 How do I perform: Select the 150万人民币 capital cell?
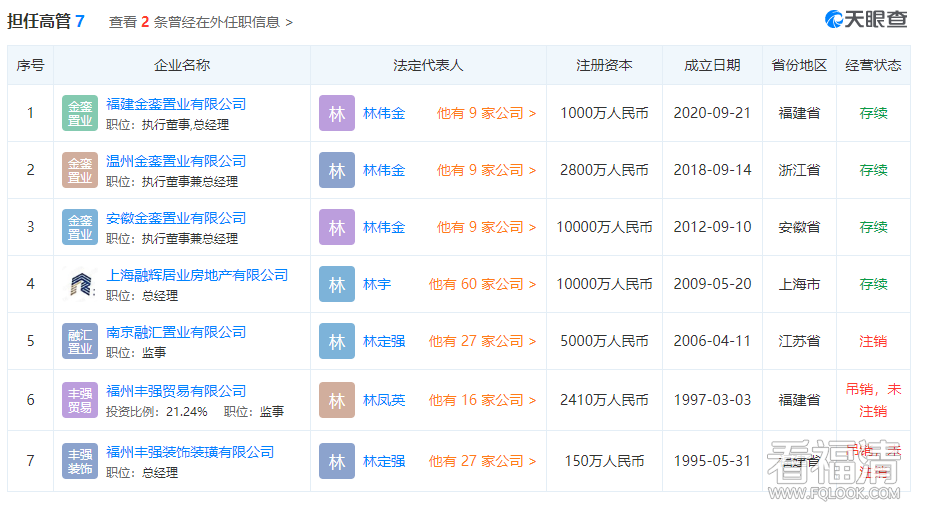[x=604, y=461]
